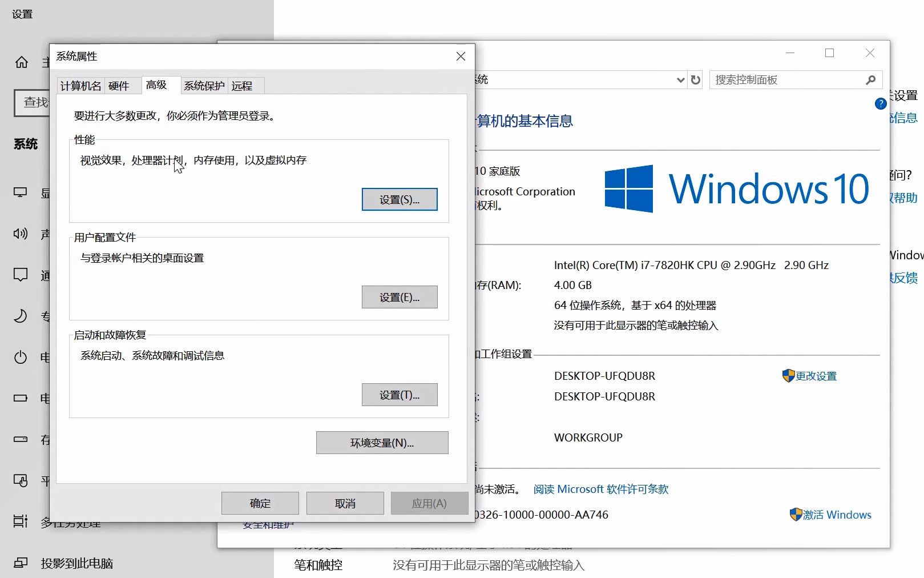Viewport: 924px width, 578px height.
Task: Click shield icon beside 更改设置
Action: (788, 375)
